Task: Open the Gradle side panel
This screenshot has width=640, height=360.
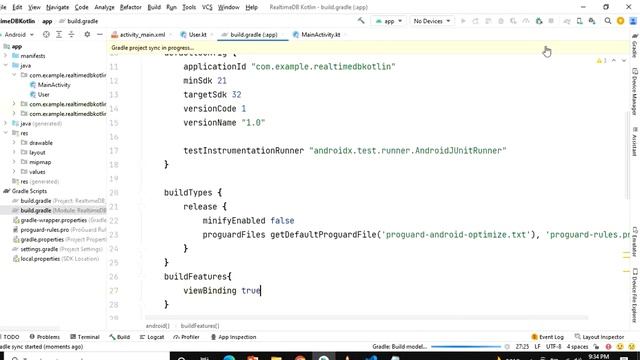Action: point(635,46)
